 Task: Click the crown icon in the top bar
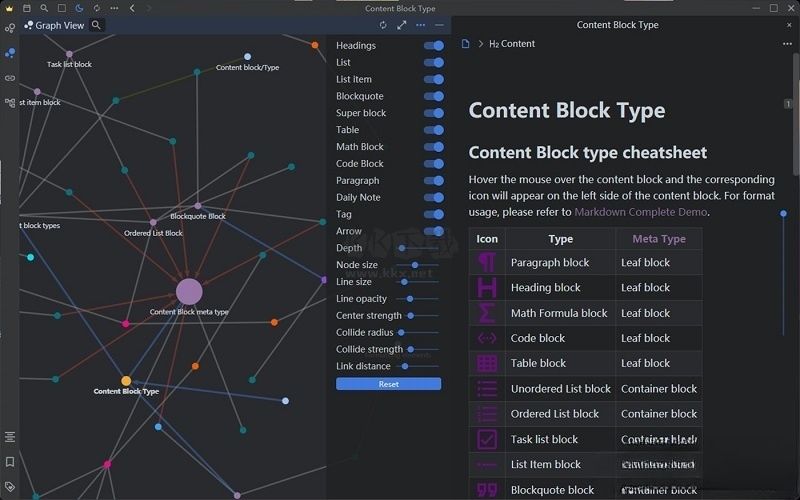click(9, 8)
